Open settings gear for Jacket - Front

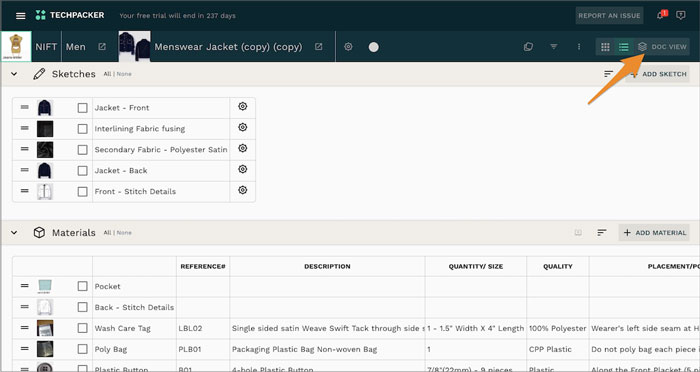(242, 106)
